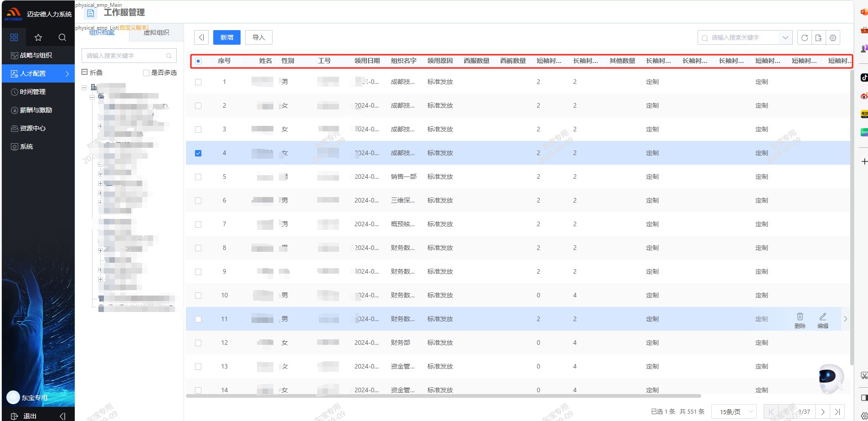
Task: Click the 新增 button
Action: click(x=226, y=37)
